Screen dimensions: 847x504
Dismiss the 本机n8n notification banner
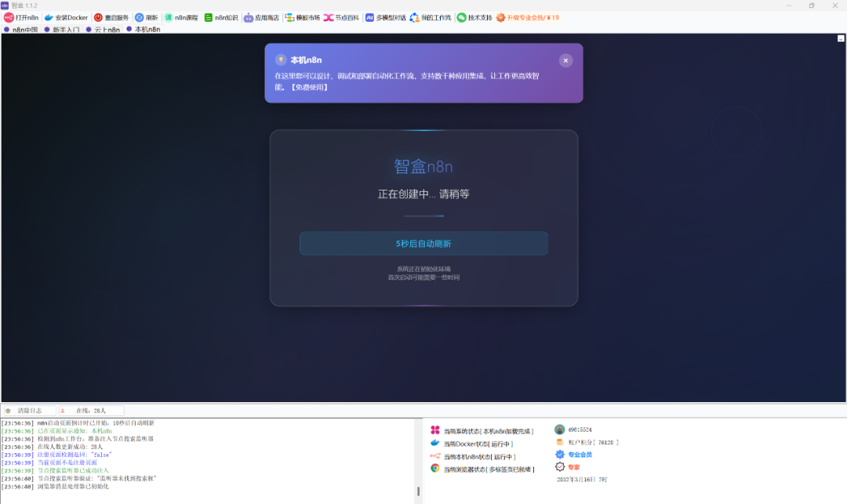[565, 60]
